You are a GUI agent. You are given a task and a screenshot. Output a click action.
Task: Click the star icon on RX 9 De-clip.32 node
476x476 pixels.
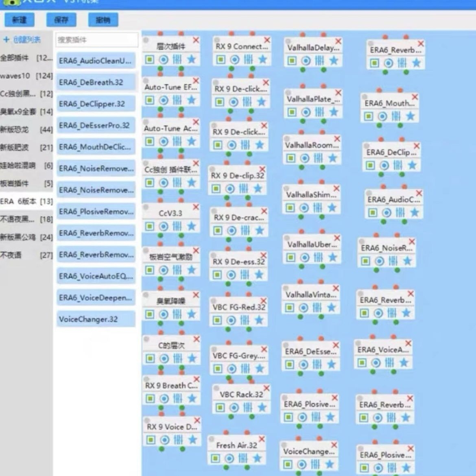[x=258, y=189]
